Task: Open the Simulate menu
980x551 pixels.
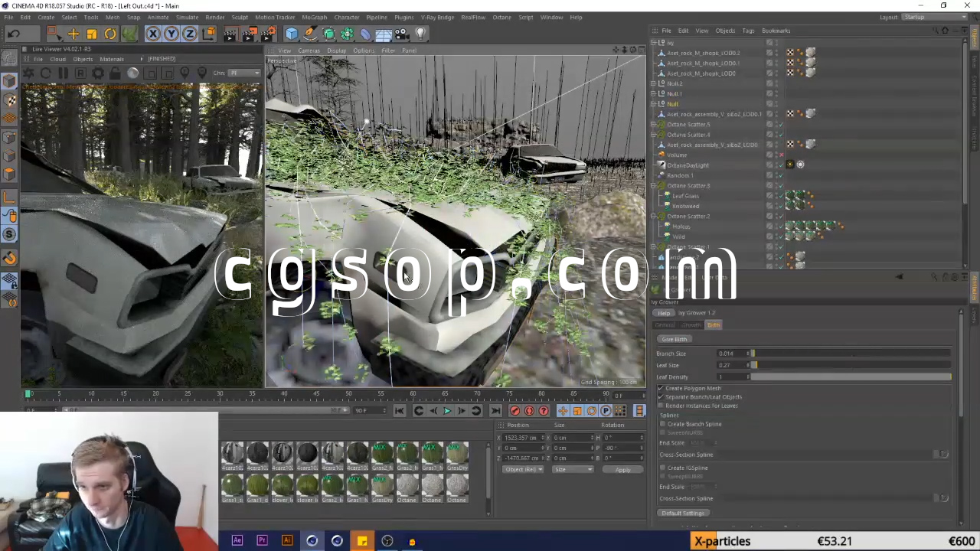Action: pyautogui.click(x=187, y=17)
